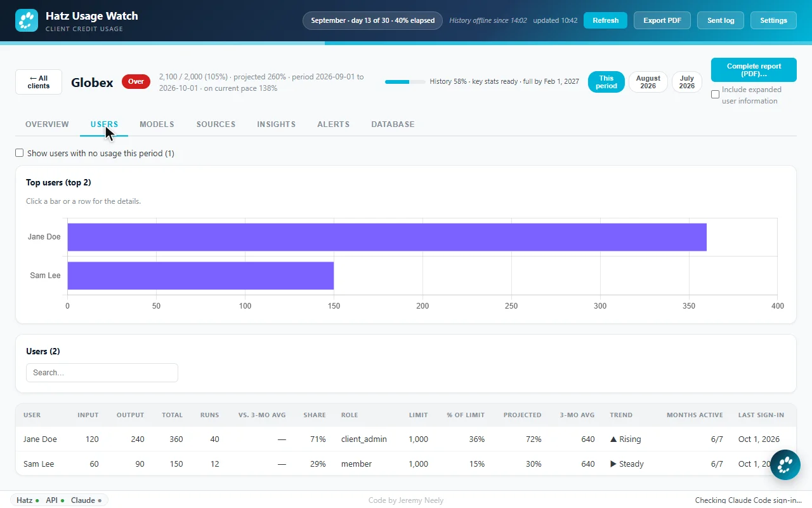The width and height of the screenshot is (812, 508).
Task: Click the 71% share value
Action: tap(318, 439)
